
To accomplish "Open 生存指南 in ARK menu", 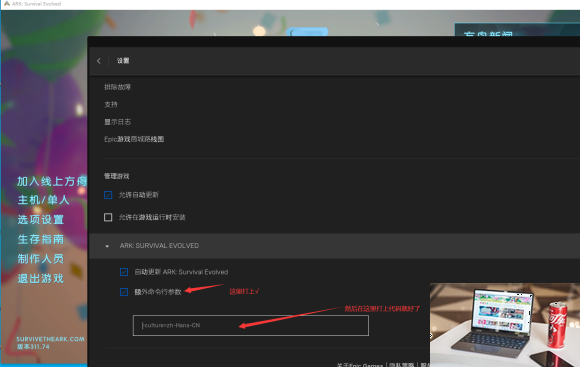I will pyautogui.click(x=41, y=239).
